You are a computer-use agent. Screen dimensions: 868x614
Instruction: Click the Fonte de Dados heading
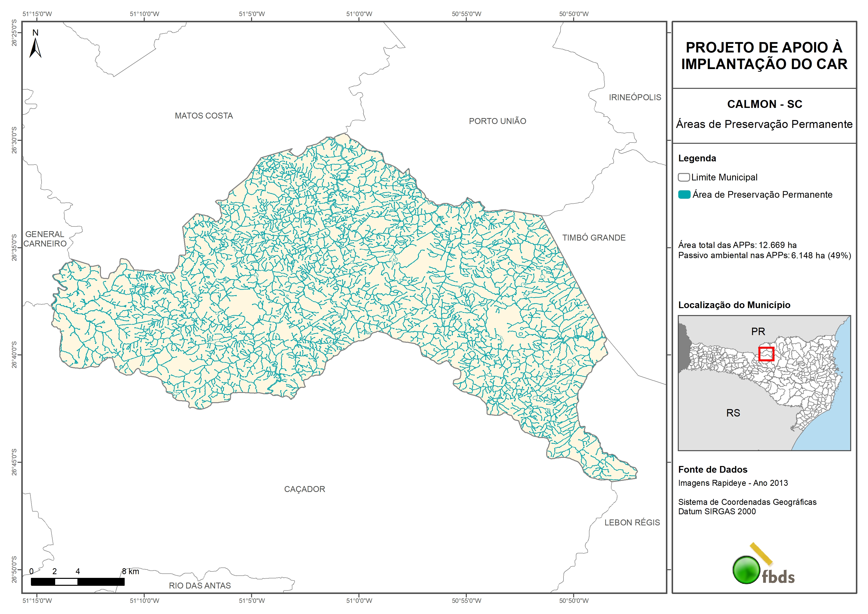[713, 469]
